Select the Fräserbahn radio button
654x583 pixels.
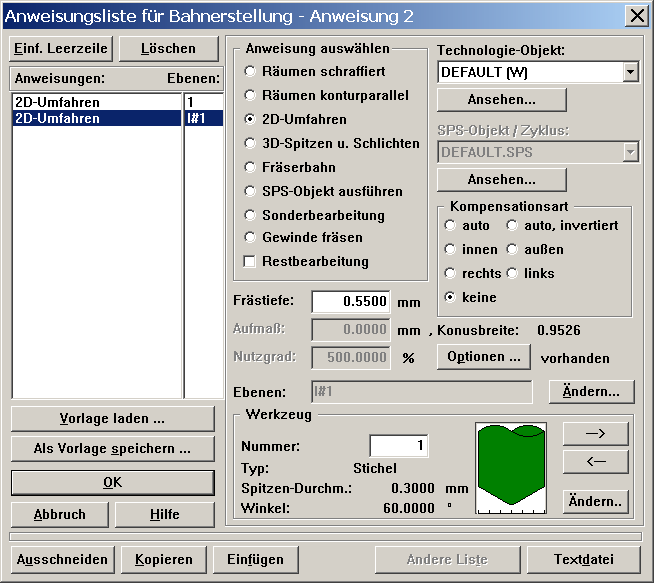click(x=250, y=167)
